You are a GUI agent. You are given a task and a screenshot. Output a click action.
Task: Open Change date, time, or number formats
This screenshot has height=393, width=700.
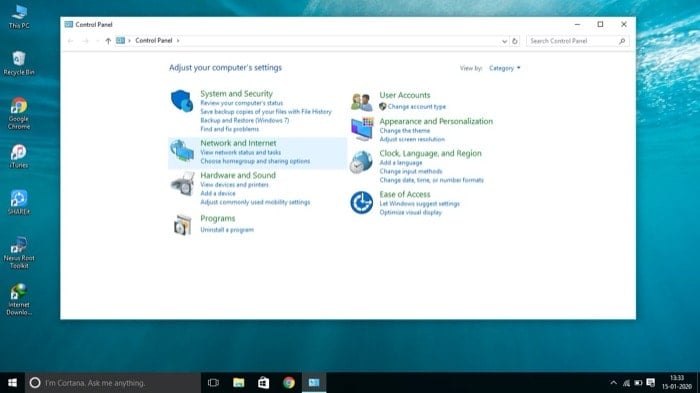pos(431,180)
